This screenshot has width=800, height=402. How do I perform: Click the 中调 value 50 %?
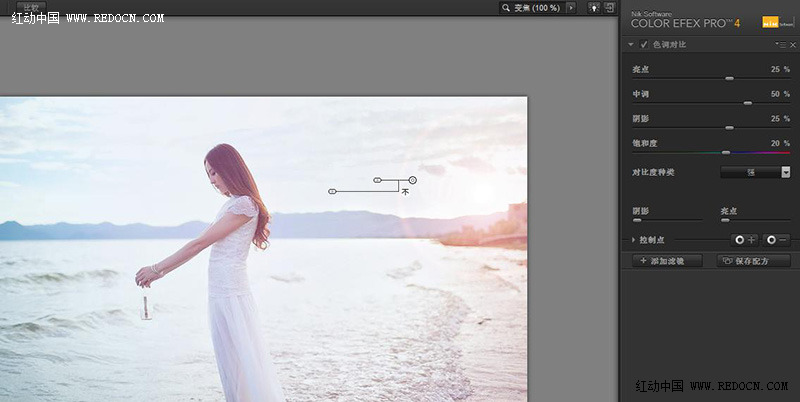[x=780, y=94]
